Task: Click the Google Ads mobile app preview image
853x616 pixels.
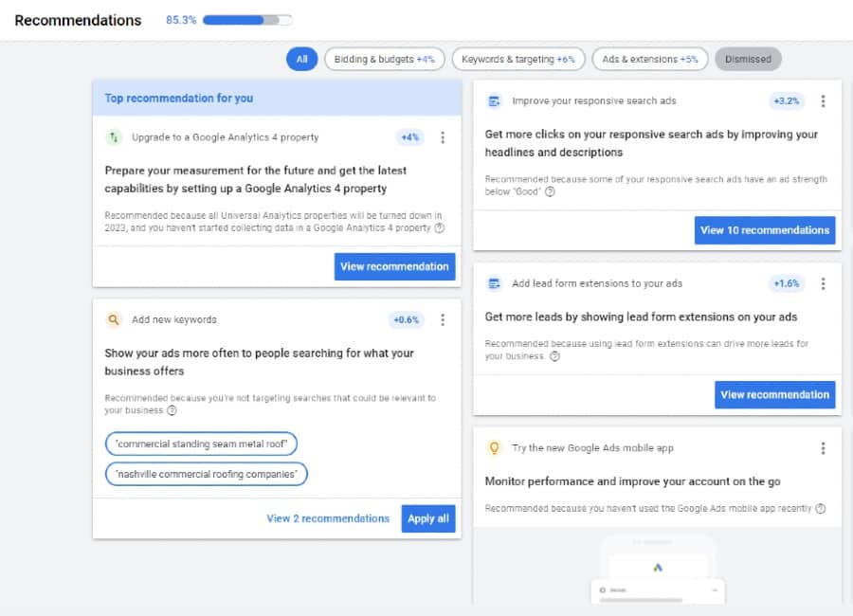Action: point(658,567)
